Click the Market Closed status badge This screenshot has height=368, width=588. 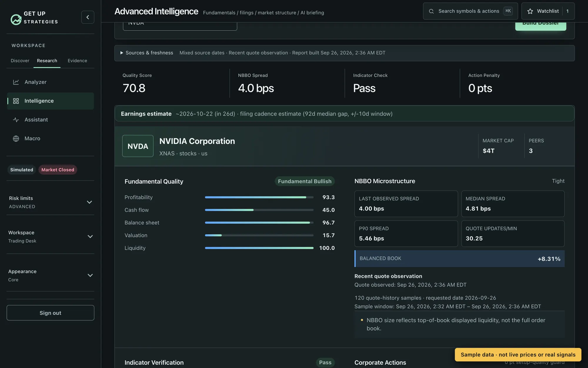[58, 170]
